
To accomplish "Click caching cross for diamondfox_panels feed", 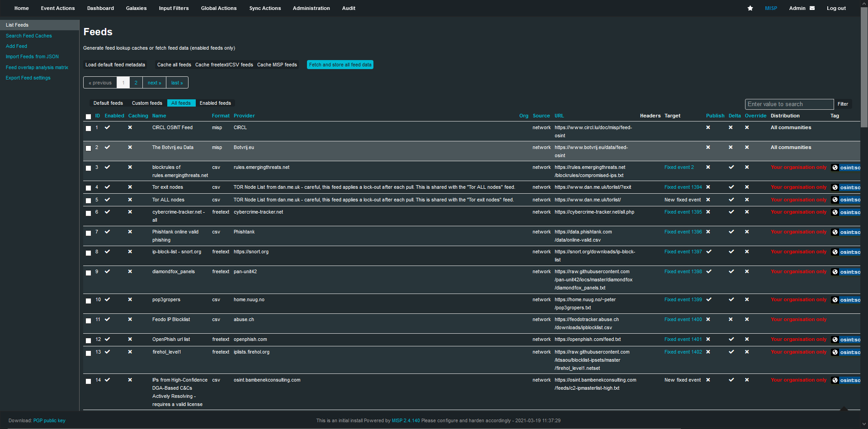I will coord(130,271).
